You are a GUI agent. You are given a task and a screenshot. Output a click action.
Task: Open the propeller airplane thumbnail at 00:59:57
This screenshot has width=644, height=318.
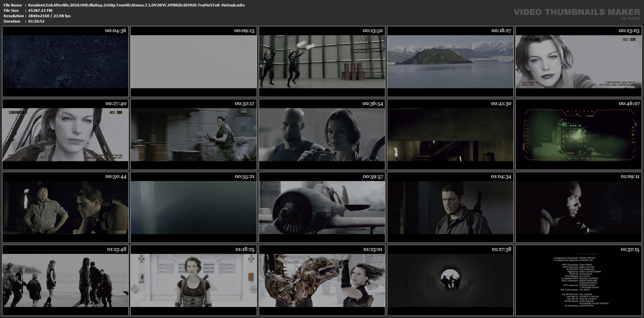pyautogui.click(x=322, y=207)
